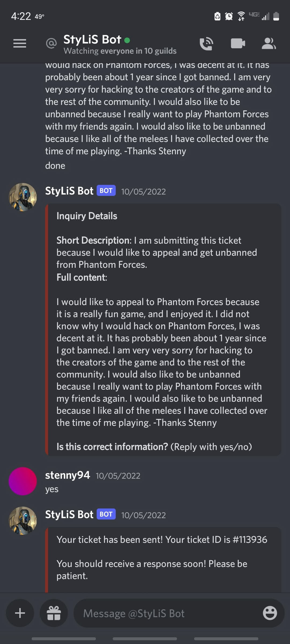Type in Message @StyLiS Bot field

tap(166, 613)
